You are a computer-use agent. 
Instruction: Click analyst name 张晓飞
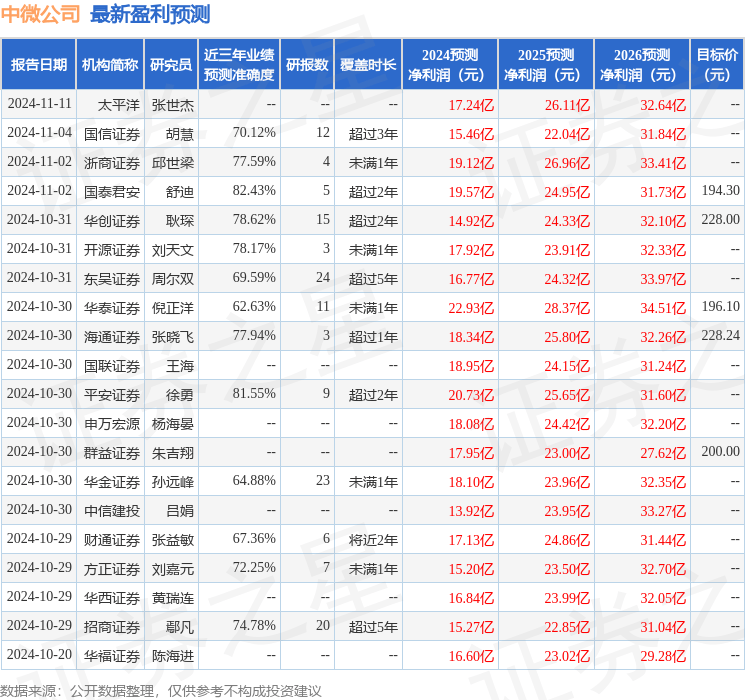[172, 337]
